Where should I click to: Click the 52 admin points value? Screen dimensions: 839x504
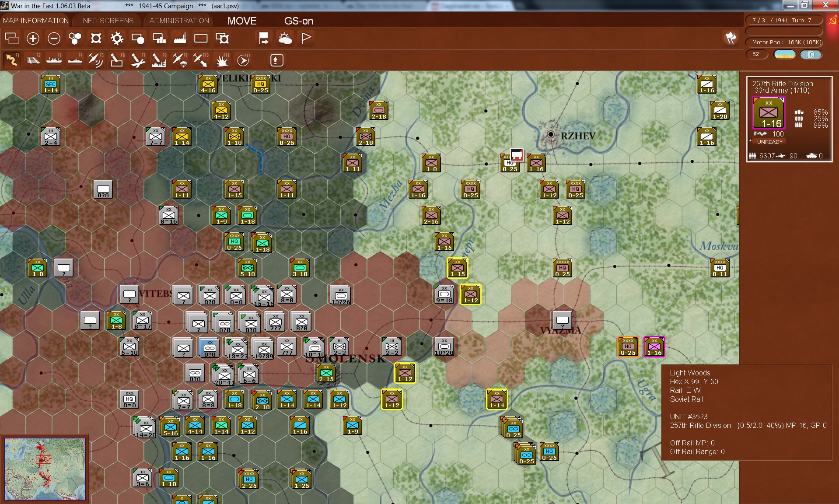pos(756,54)
